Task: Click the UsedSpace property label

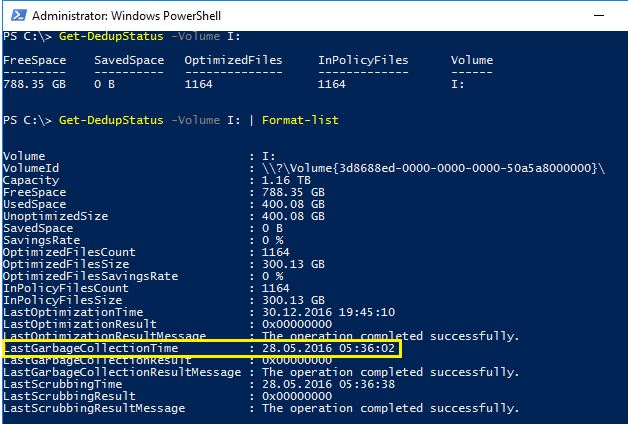Action: [x=36, y=203]
